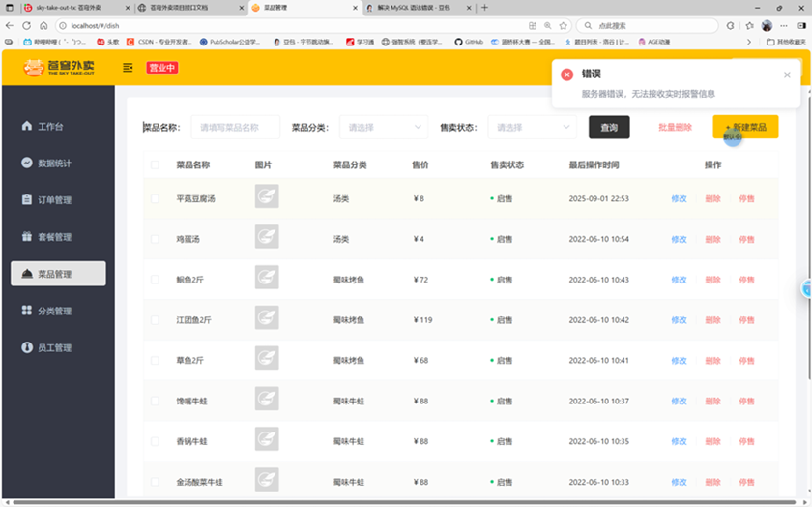The image size is (812, 507).
Task: Check the box for 平菇豆腐汤
Action: (x=155, y=198)
